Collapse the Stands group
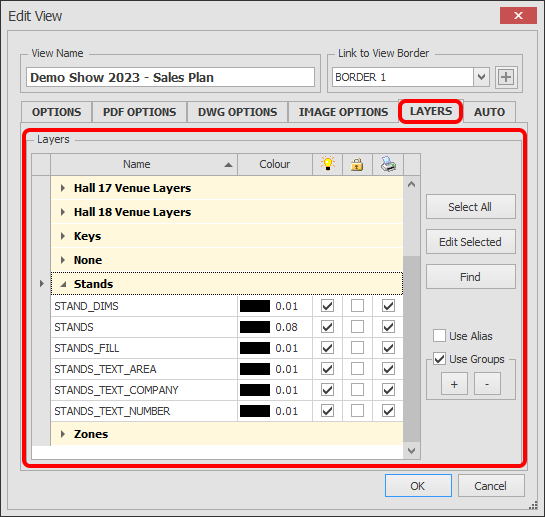Image resolution: width=545 pixels, height=517 pixels. click(x=63, y=284)
